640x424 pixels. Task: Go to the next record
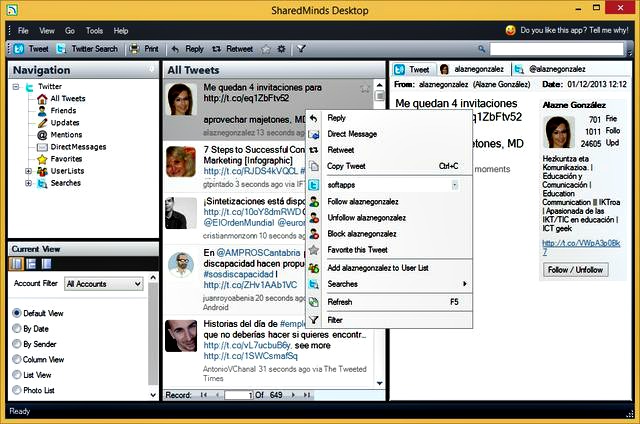[x=293, y=395]
